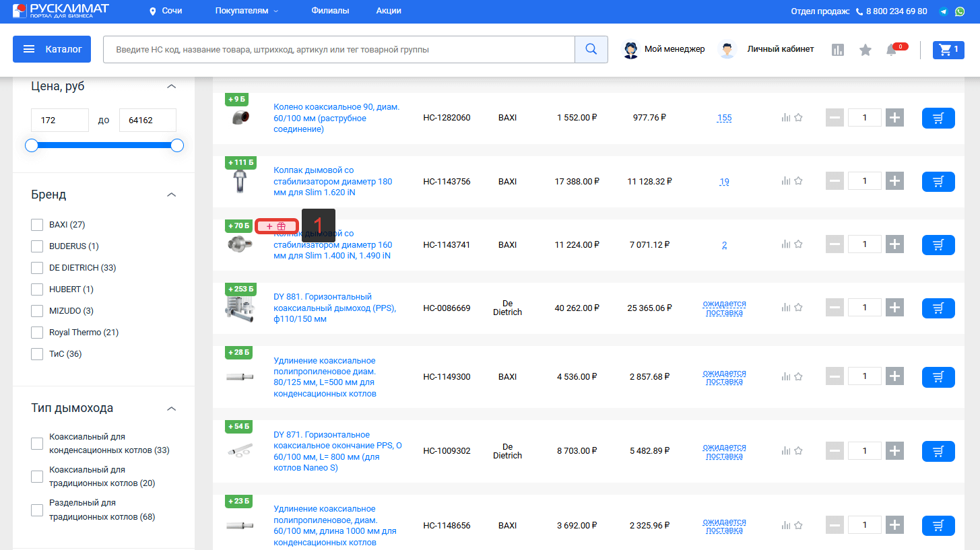Collapse the Цена, руб section

pos(172,86)
